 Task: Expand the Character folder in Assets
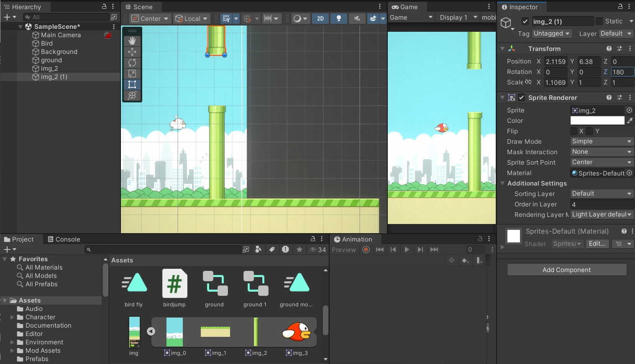pyautogui.click(x=13, y=317)
